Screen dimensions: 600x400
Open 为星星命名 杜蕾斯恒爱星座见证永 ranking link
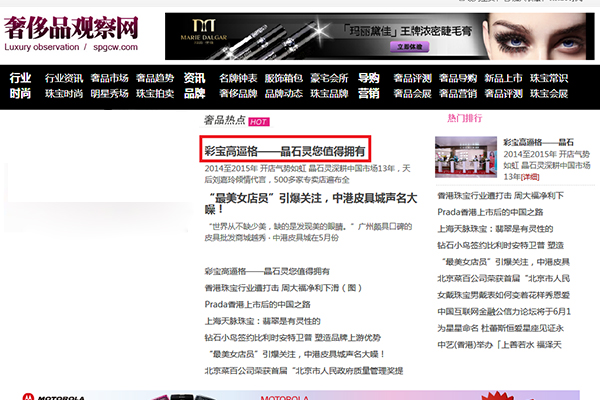coord(501,328)
